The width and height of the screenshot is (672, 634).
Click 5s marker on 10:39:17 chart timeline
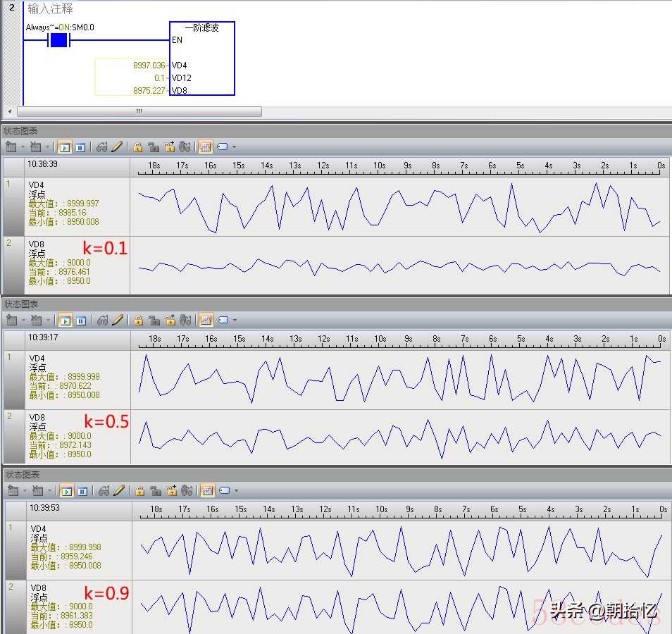coord(521,339)
